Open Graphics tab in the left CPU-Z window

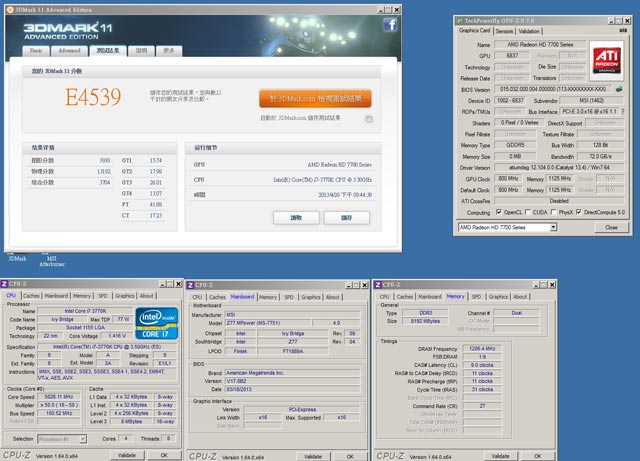tap(124, 296)
